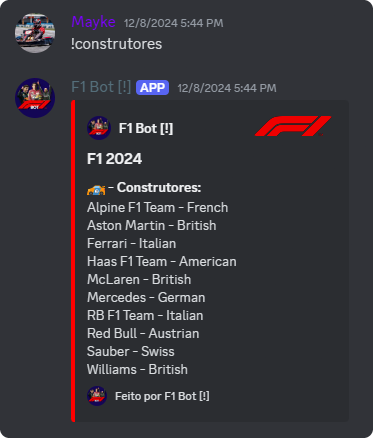
Task: Open the small F1 Bot embed author icon
Action: [x=99, y=128]
